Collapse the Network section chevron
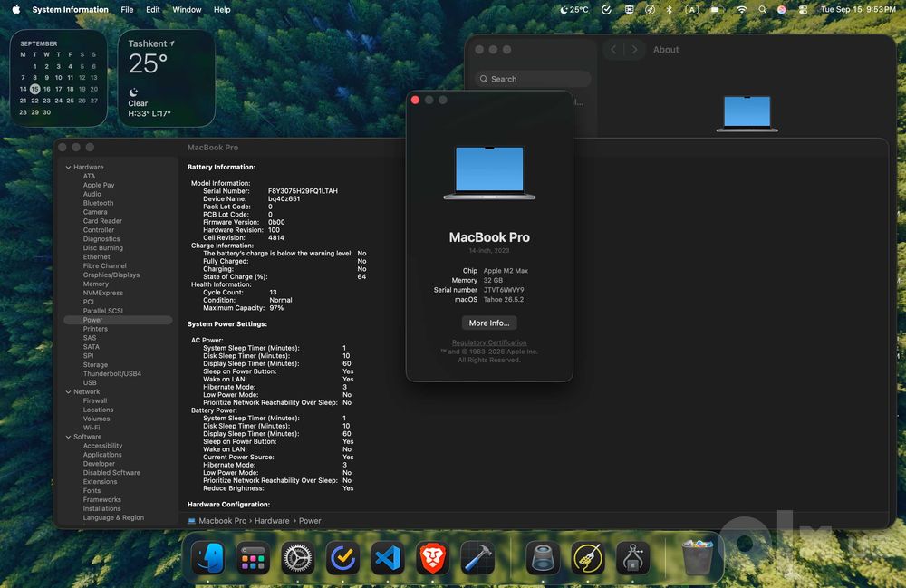Image resolution: width=906 pixels, height=588 pixels. (x=68, y=391)
